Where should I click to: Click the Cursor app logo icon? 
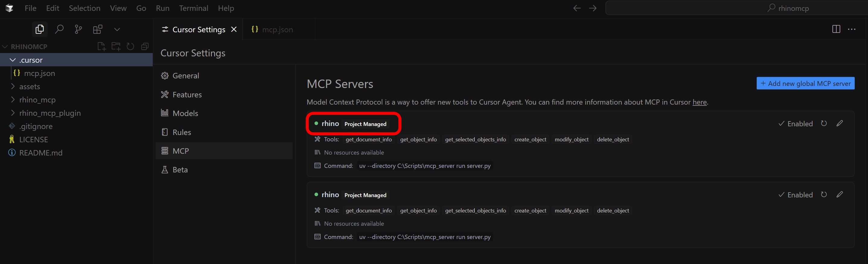pyautogui.click(x=9, y=8)
